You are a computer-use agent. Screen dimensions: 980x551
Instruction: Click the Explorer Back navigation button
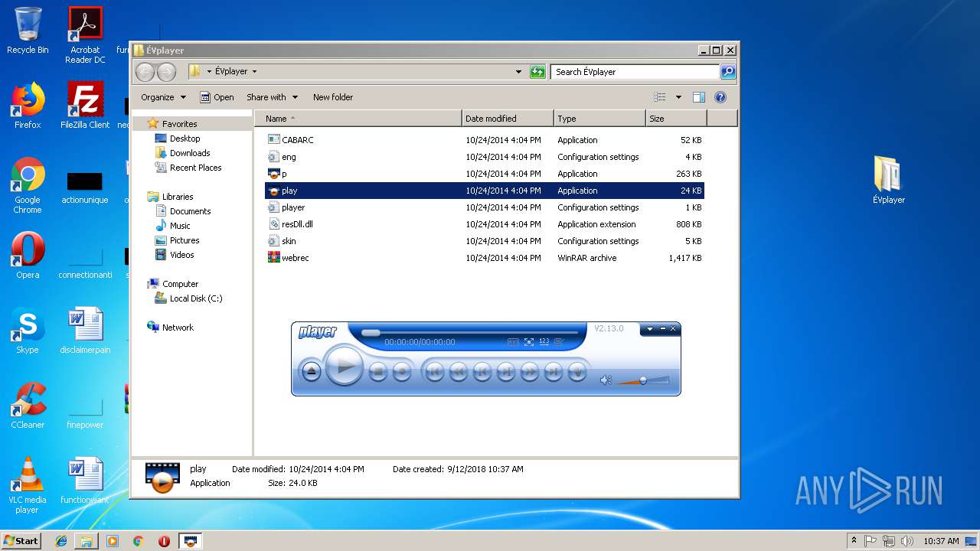click(x=145, y=72)
